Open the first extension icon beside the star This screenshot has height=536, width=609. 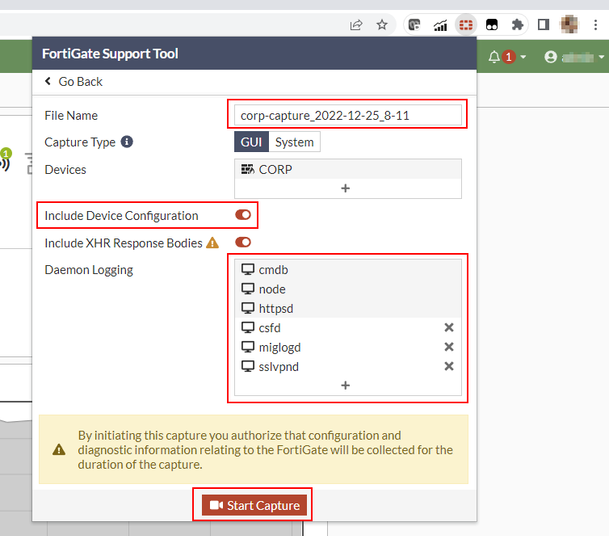414,25
